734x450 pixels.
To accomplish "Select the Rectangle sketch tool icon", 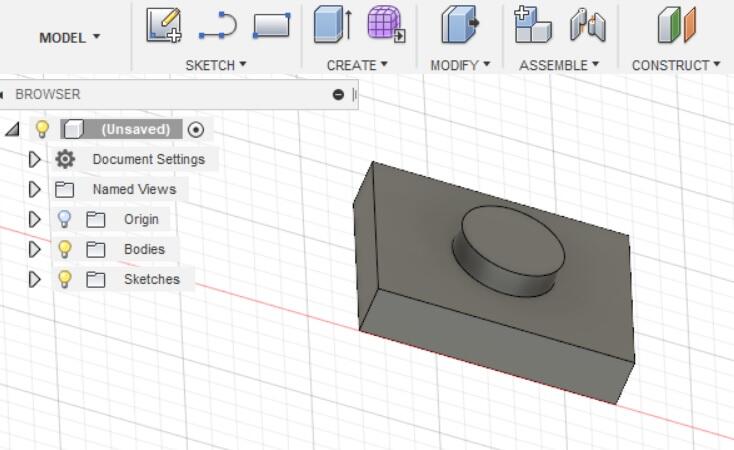I will (272, 25).
